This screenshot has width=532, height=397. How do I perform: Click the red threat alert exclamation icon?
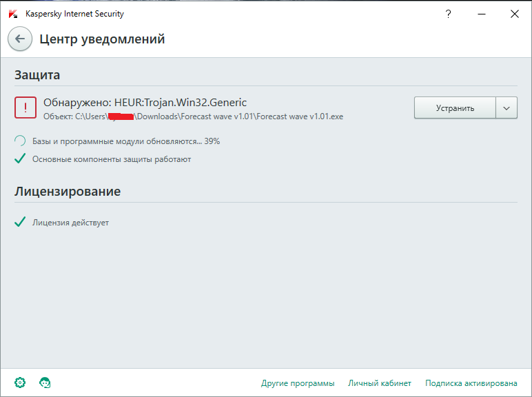25,108
